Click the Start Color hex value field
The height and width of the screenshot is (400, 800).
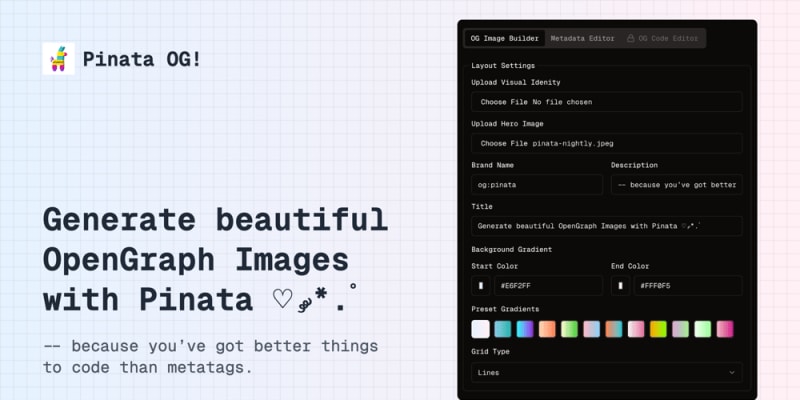coord(548,286)
